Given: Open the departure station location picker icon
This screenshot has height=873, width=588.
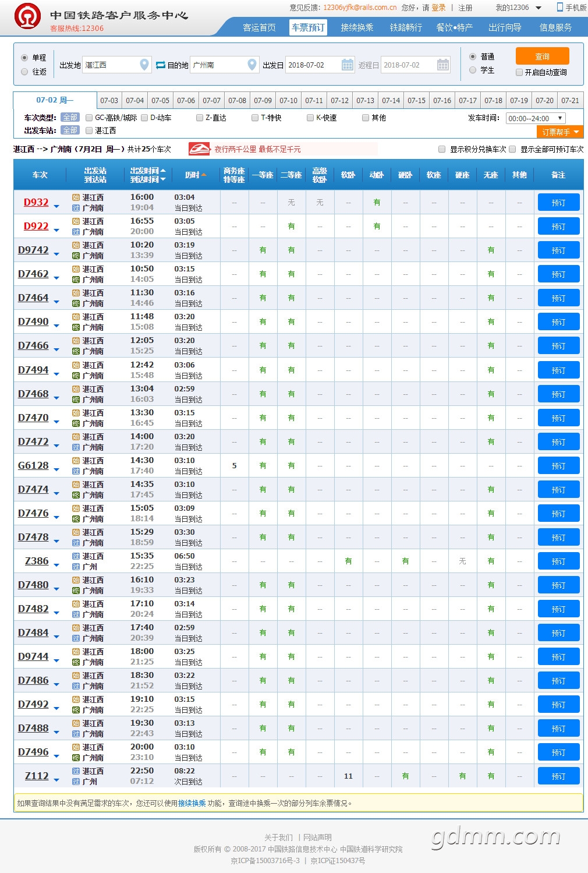Looking at the screenshot, I should coord(144,65).
